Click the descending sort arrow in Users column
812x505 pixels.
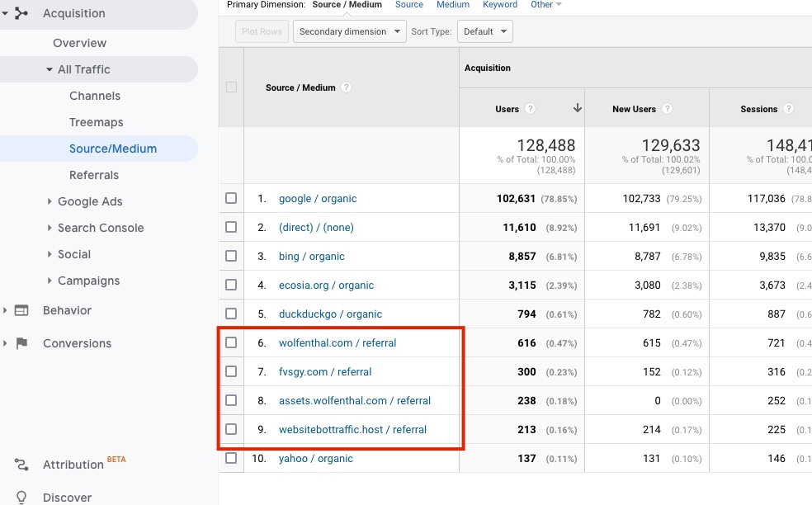pyautogui.click(x=577, y=108)
